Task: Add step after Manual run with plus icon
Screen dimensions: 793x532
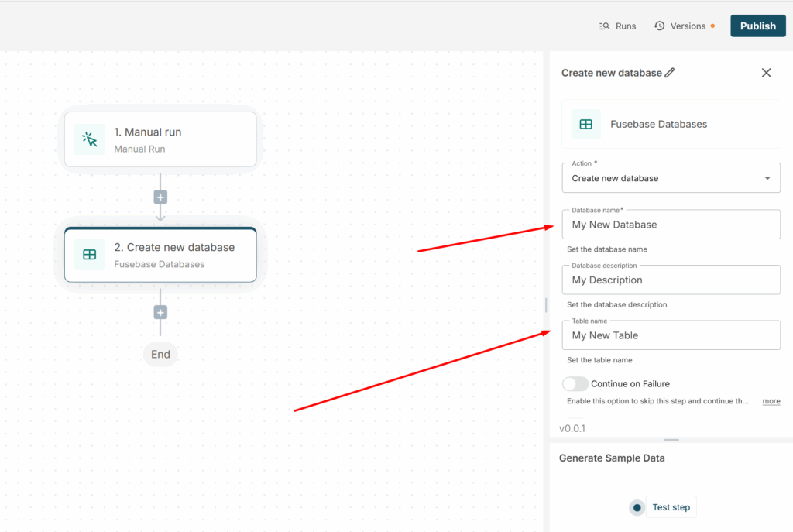Action: (x=160, y=197)
